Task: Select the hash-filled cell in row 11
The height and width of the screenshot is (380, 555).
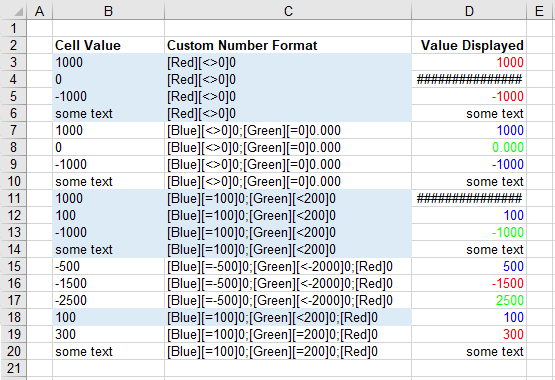Action: (469, 198)
